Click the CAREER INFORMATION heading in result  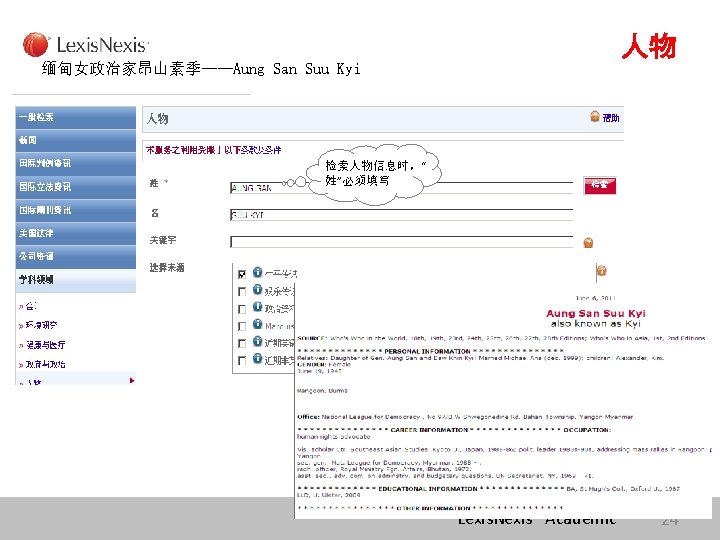coord(429,430)
